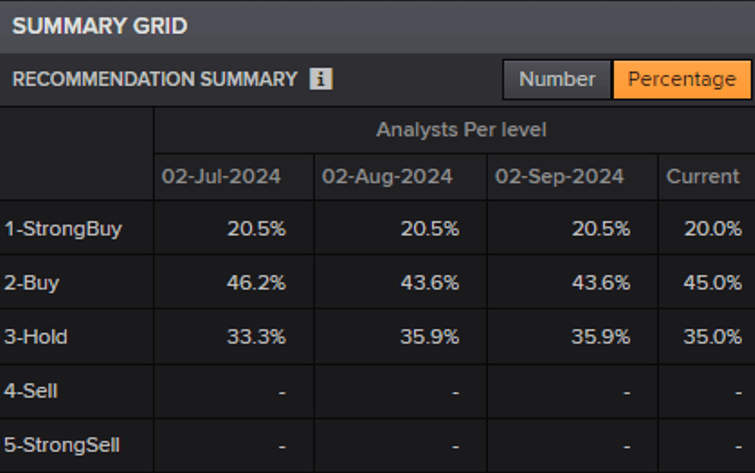Click the Current Buy 45.0% cell
This screenshot has width=755, height=473.
[x=713, y=282]
